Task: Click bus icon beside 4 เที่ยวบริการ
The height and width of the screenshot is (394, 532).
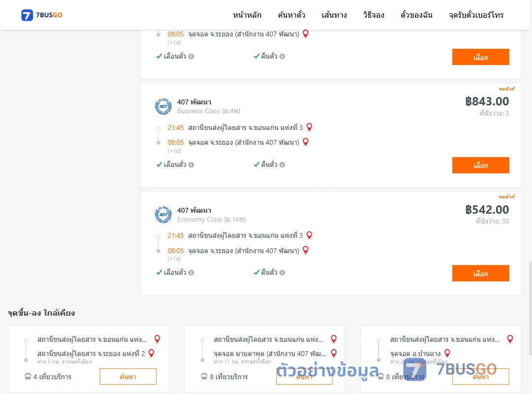Action: click(28, 377)
